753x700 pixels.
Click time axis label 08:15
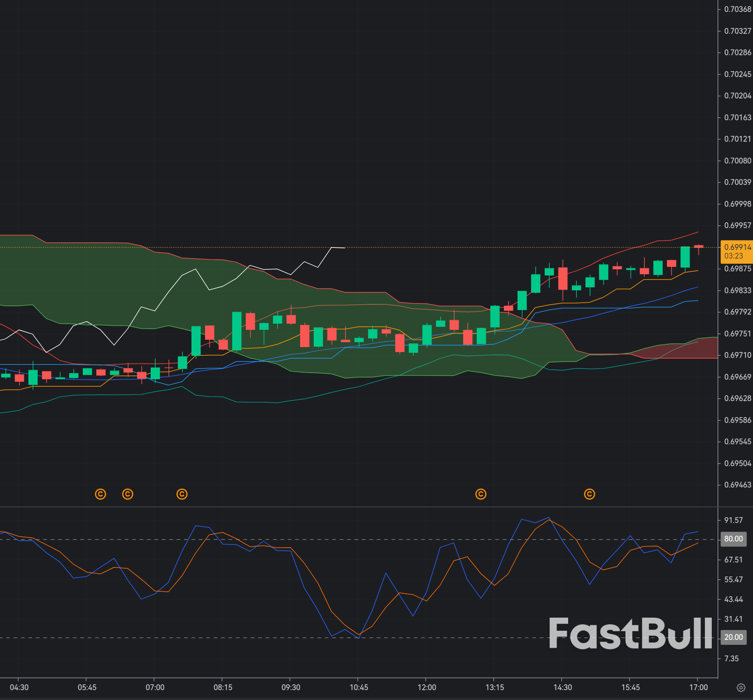(x=223, y=688)
